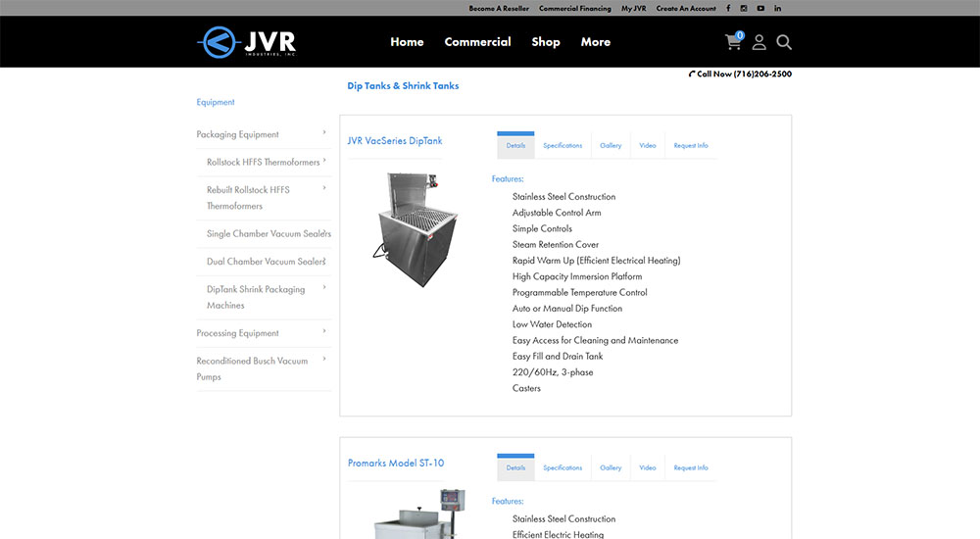Open the Commercial navigation menu

point(477,42)
